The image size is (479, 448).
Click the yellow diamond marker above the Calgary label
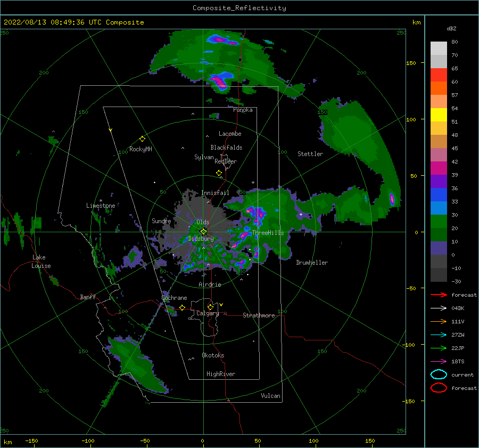[x=210, y=307]
